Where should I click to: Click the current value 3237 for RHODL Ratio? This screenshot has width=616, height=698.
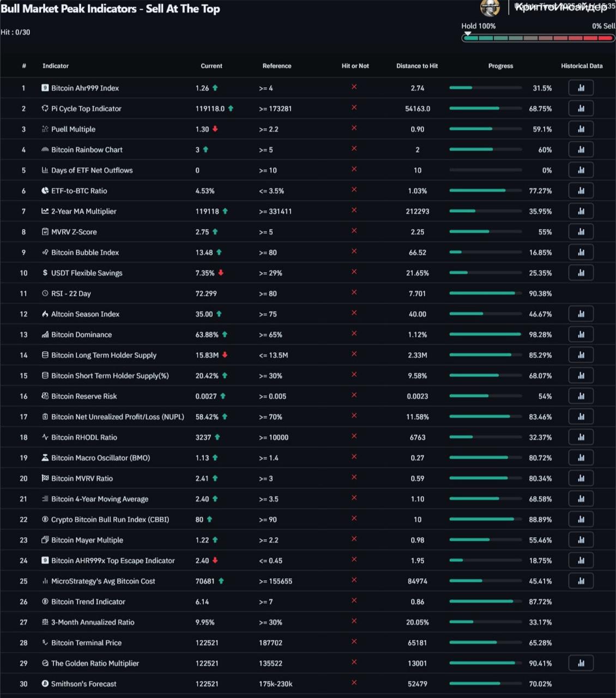(203, 437)
